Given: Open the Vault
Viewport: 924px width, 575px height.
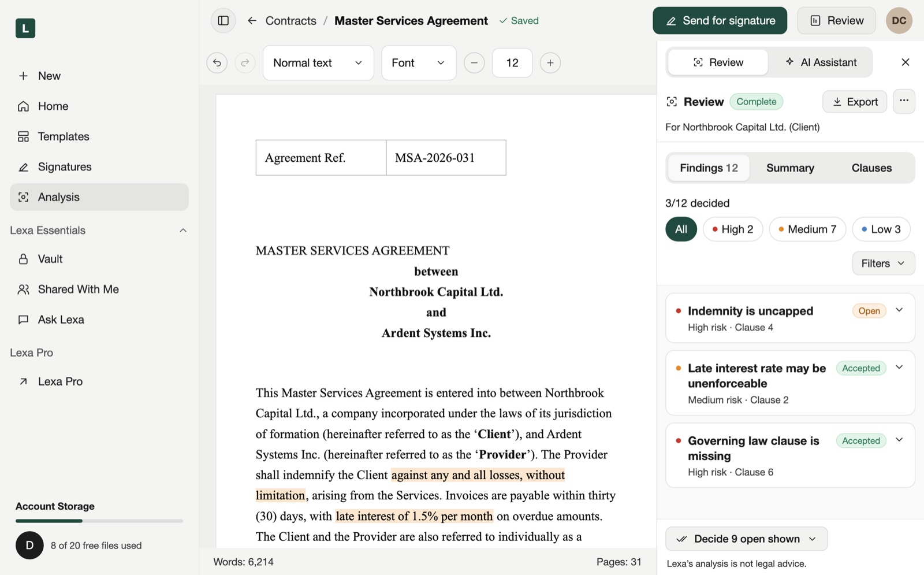Looking at the screenshot, I should (99, 259).
